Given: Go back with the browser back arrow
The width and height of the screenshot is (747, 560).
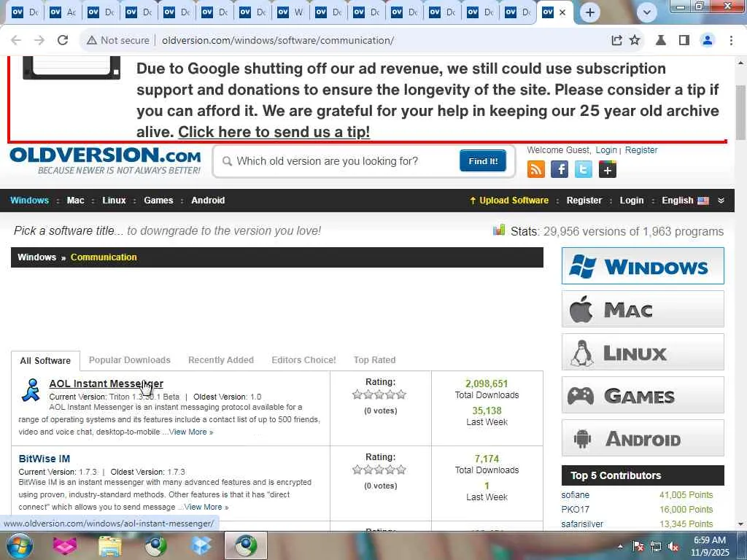Looking at the screenshot, I should tap(16, 41).
